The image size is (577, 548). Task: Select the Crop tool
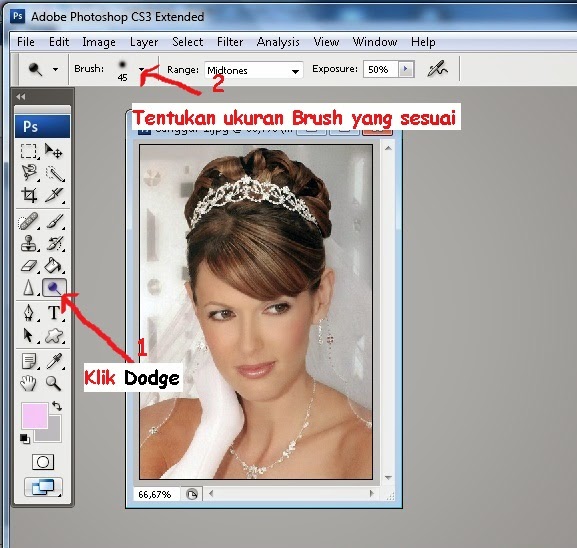[x=29, y=195]
